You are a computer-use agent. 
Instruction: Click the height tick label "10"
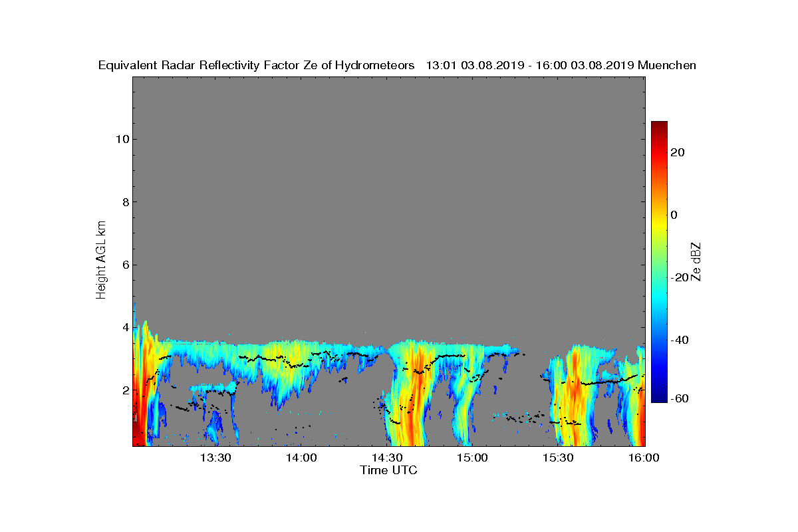point(122,139)
